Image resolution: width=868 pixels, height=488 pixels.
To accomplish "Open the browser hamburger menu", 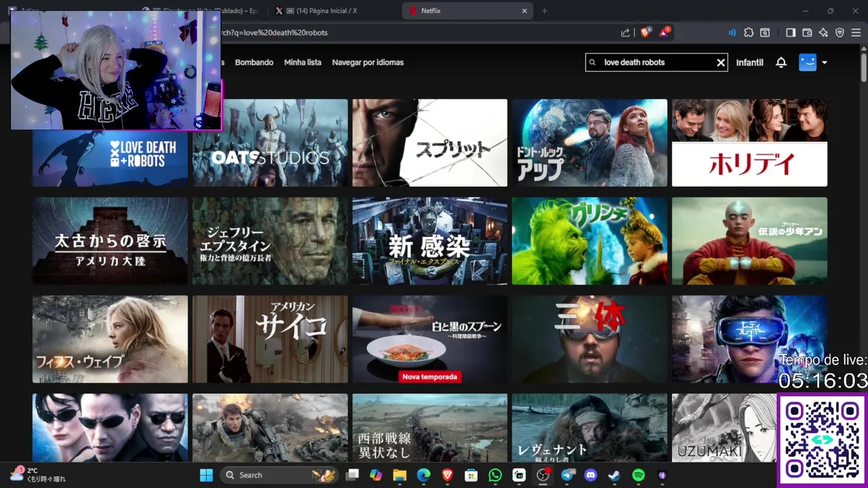I will (x=856, y=33).
